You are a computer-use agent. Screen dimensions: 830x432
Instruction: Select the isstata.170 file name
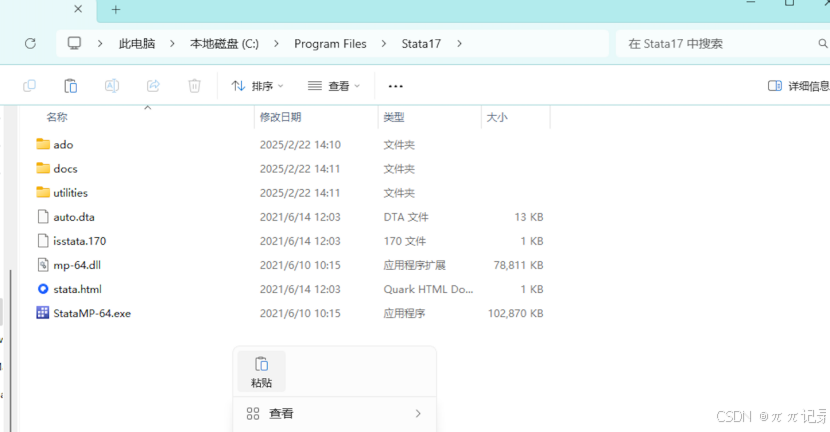79,241
